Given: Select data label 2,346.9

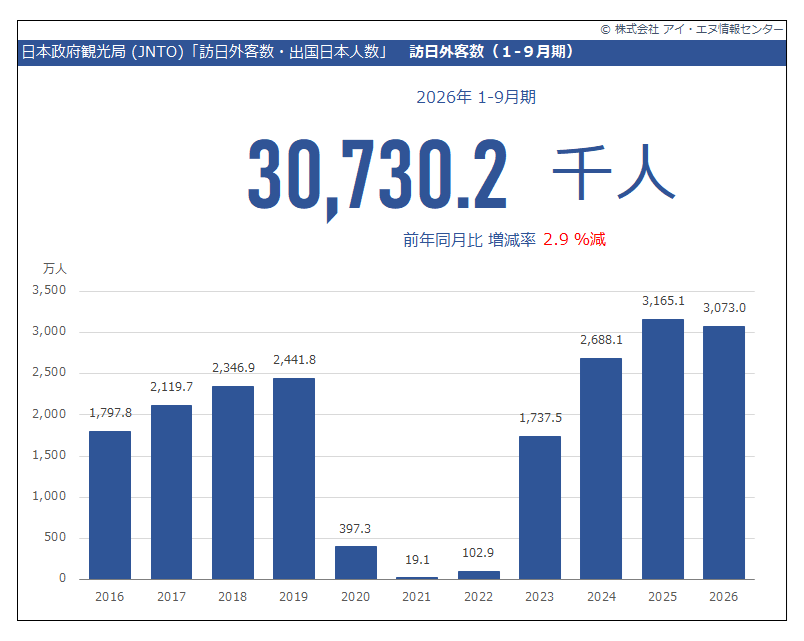Looking at the screenshot, I should tap(233, 368).
